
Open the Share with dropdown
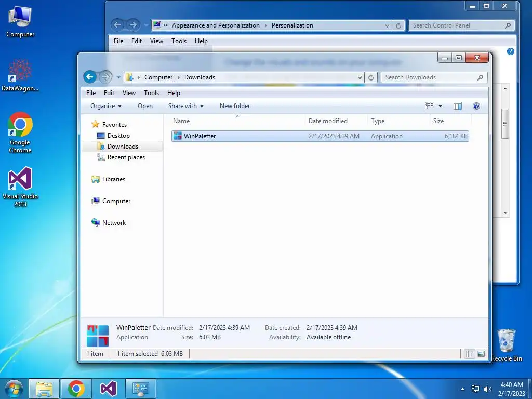(x=186, y=106)
